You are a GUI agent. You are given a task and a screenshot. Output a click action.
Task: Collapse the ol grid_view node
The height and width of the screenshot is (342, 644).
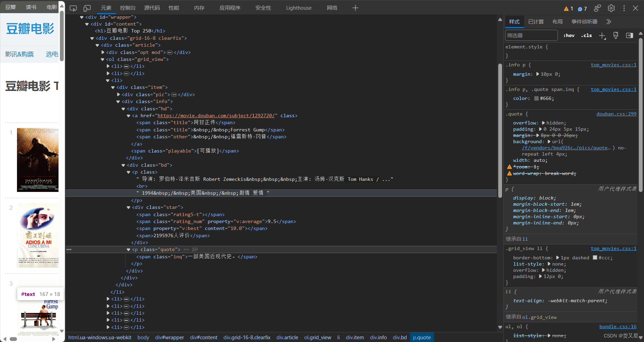[102, 59]
